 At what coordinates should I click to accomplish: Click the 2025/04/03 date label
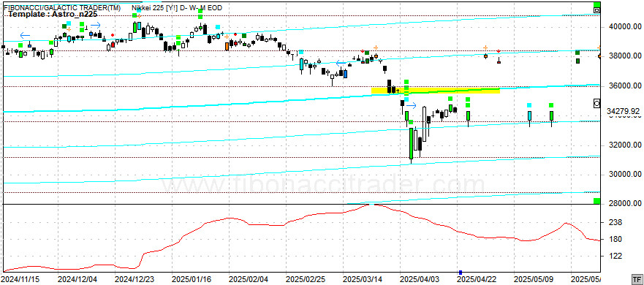point(420,279)
